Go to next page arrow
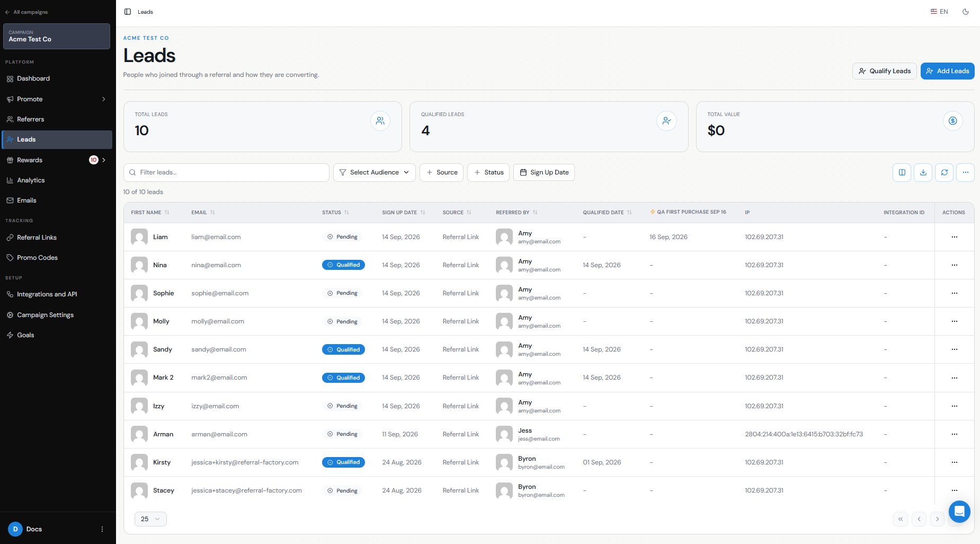This screenshot has height=544, width=980. [937, 519]
